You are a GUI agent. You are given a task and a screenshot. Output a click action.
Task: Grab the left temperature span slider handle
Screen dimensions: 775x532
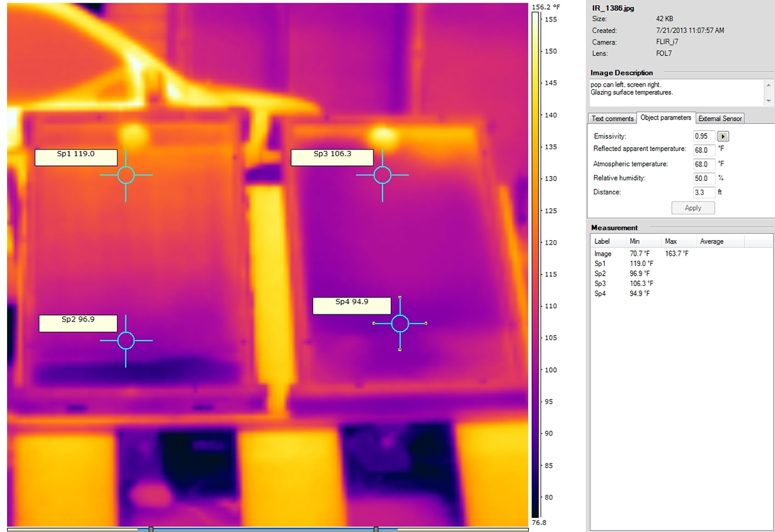150,529
